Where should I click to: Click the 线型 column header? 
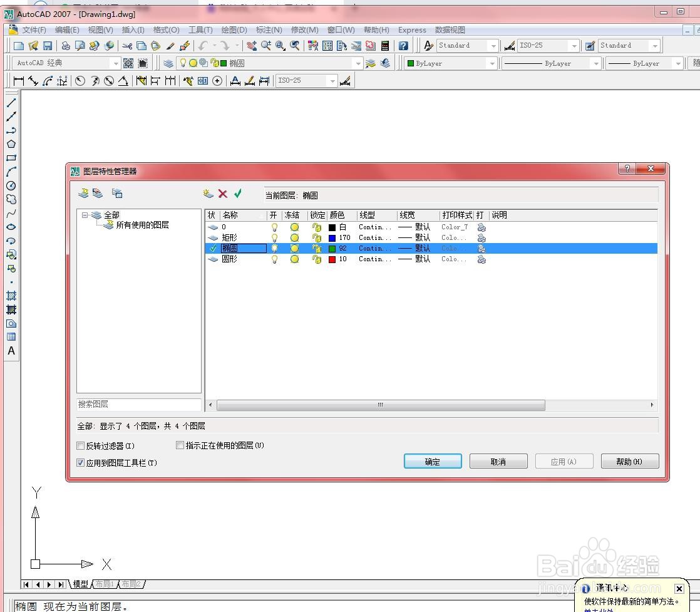[377, 215]
